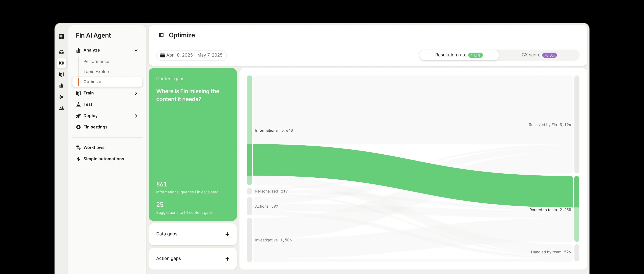Click the calendar icon in the date picker
The width and height of the screenshot is (644, 274).
pos(162,55)
